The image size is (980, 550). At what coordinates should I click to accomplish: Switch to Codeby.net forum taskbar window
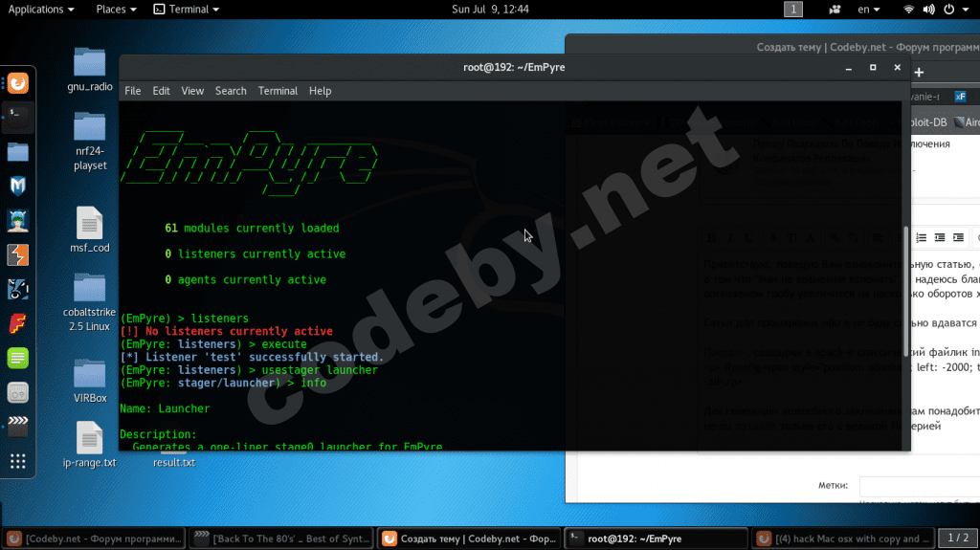pyautogui.click(x=95, y=539)
